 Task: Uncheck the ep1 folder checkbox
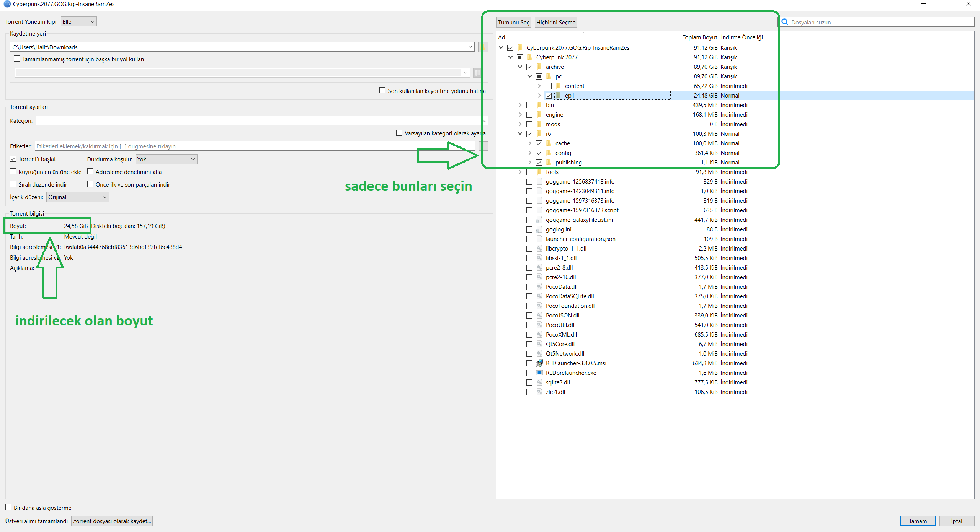[x=549, y=96]
